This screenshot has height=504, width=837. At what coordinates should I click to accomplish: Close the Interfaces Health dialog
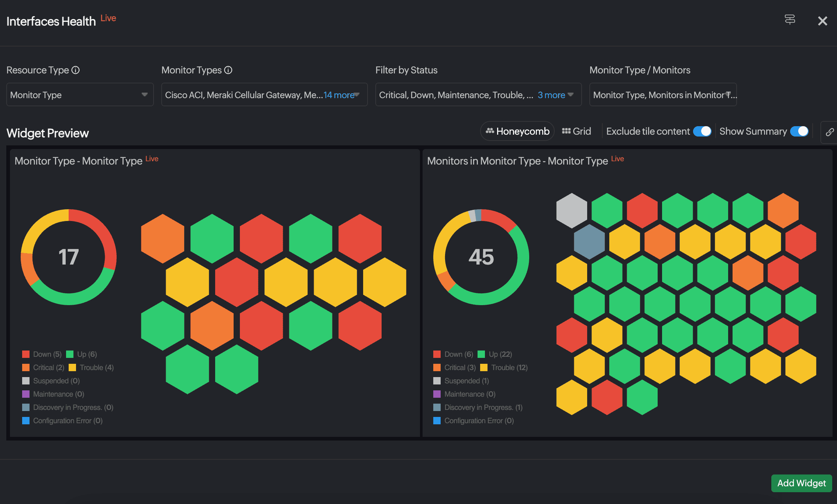(x=822, y=21)
